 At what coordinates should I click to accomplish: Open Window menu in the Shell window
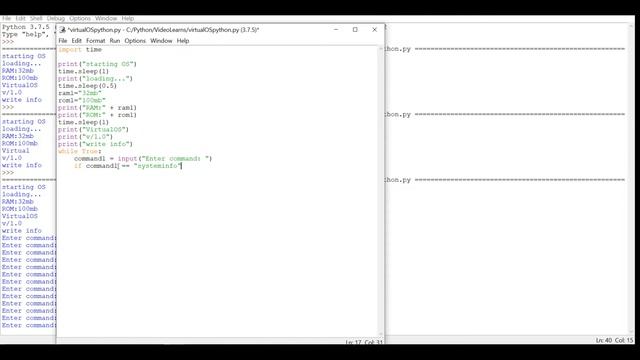106,18
